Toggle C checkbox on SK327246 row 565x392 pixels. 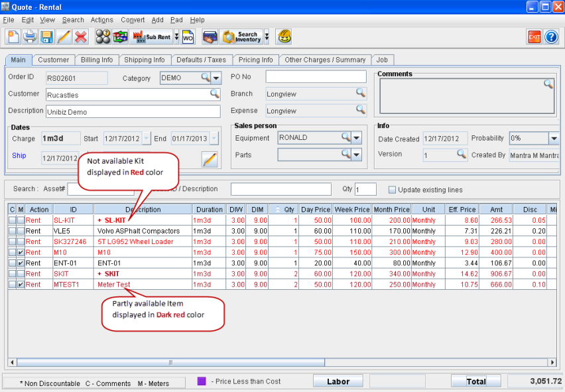[x=12, y=241]
